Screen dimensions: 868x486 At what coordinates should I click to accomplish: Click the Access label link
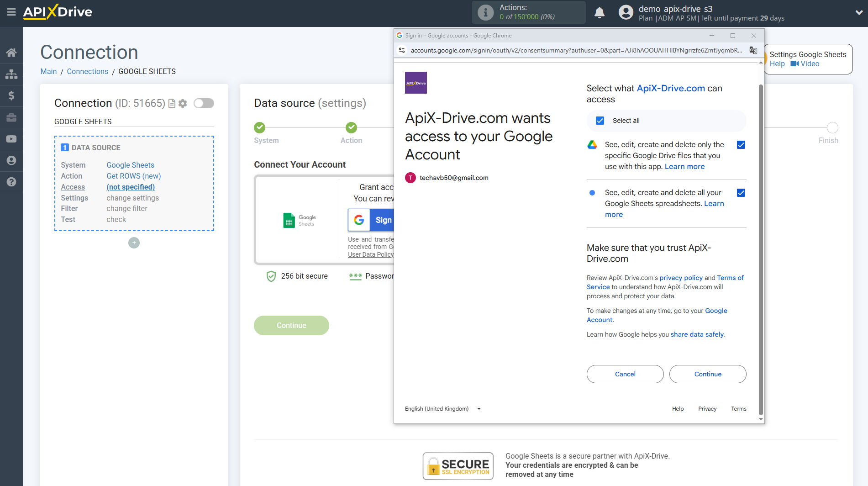73,187
